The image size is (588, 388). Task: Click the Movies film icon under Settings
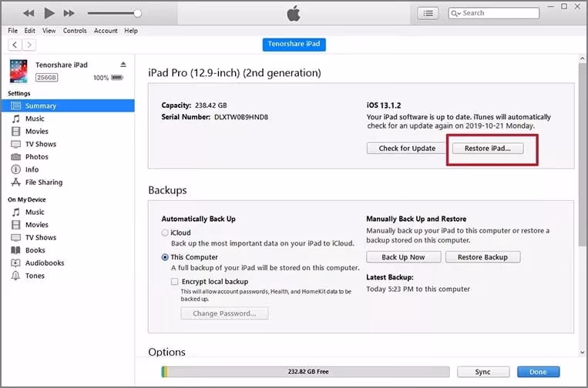(15, 132)
